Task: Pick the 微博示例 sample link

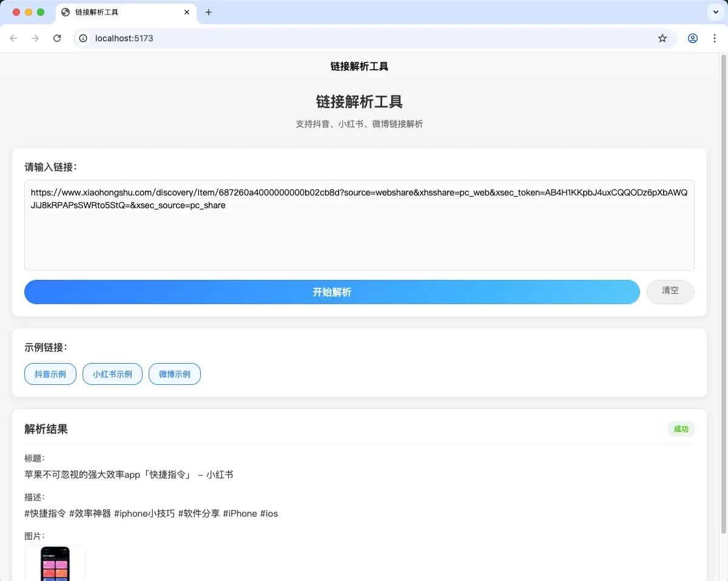Action: click(175, 374)
